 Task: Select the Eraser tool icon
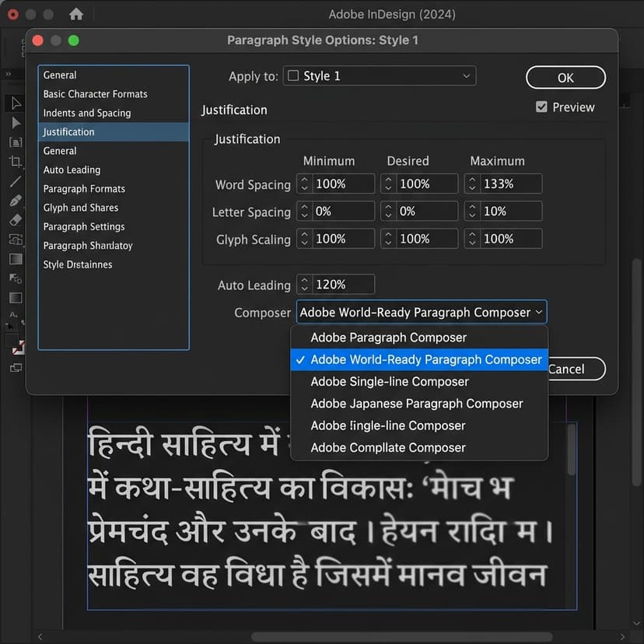[16, 220]
